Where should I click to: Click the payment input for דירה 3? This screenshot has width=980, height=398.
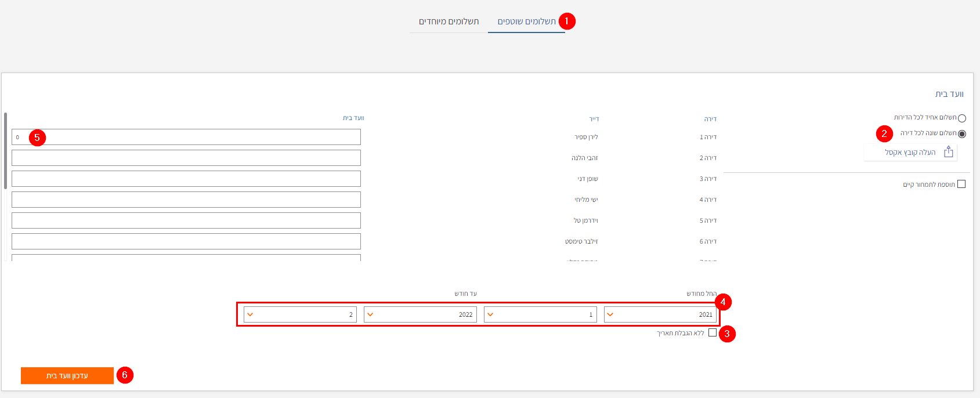[x=186, y=179]
